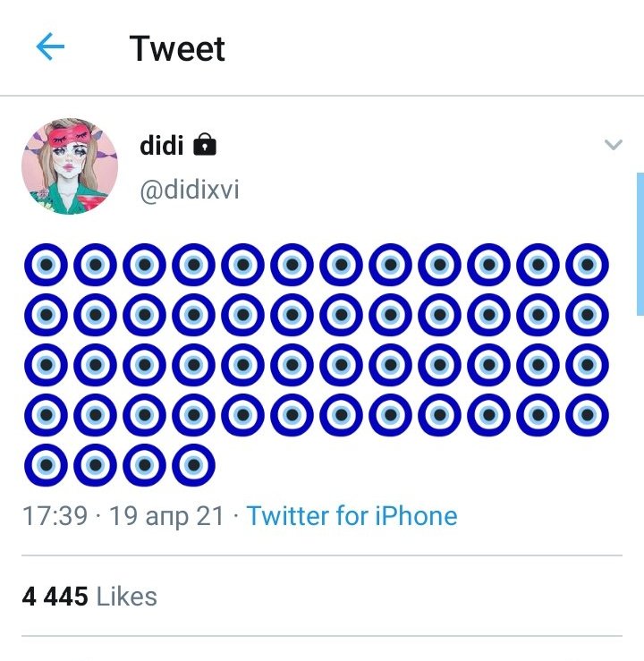Click the 19 апр 21 date

(166, 516)
